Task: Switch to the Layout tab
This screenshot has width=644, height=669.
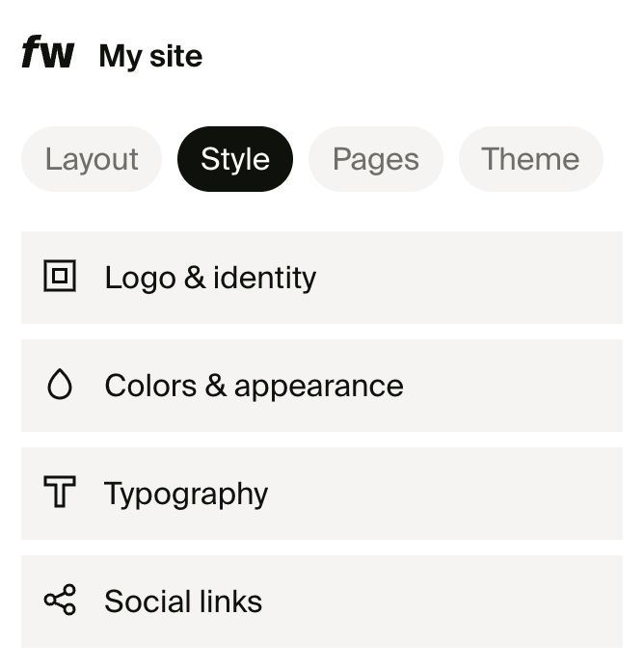Action: (92, 159)
